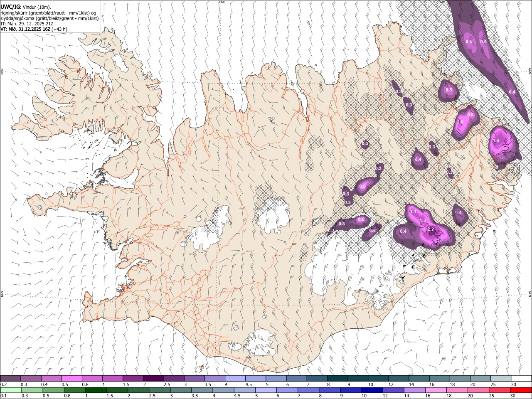This screenshot has width=532, height=399.
Task: Select the lower-row 10 deep navy blue swatch
Action: (x=372, y=390)
